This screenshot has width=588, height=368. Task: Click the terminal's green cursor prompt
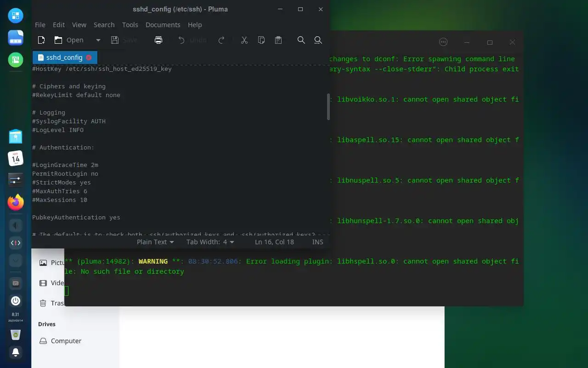(x=66, y=291)
